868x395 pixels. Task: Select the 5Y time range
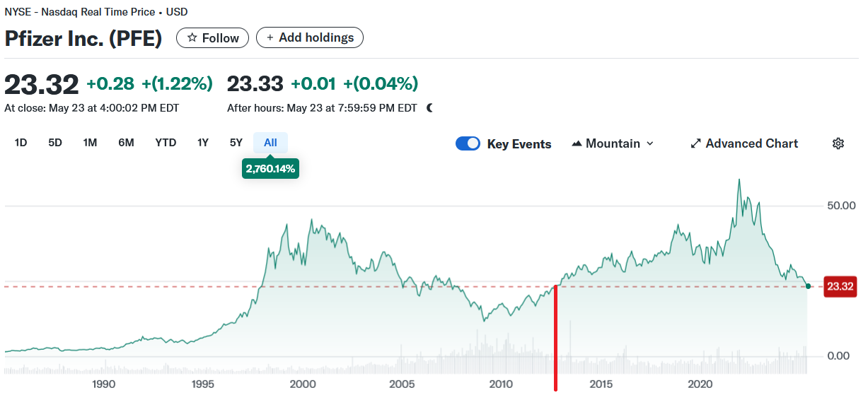(x=236, y=143)
